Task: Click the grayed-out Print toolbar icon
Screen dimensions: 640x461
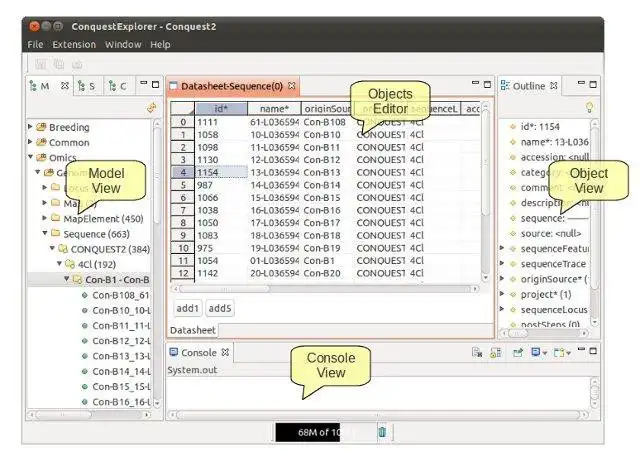Action: [78, 65]
